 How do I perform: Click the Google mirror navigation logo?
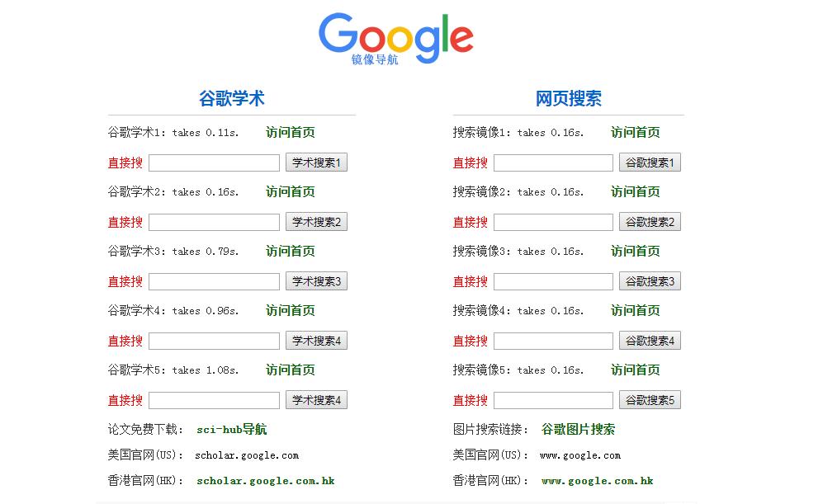[x=396, y=37]
